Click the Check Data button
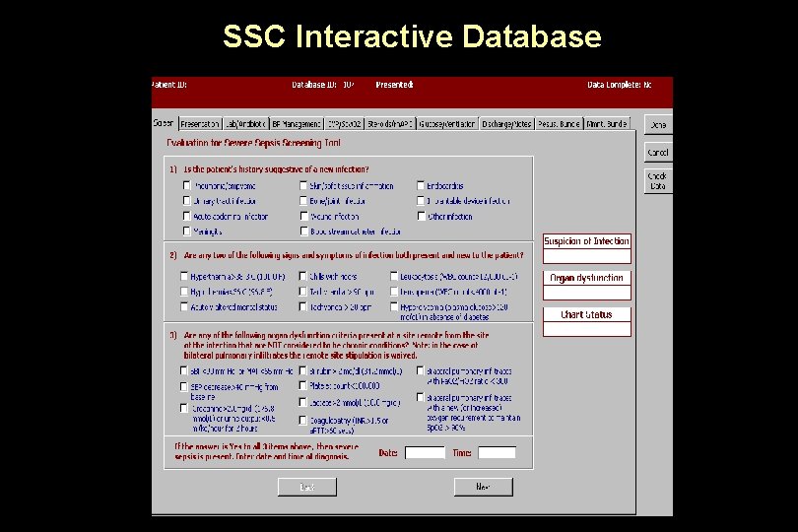This screenshot has width=798, height=532. (x=658, y=181)
